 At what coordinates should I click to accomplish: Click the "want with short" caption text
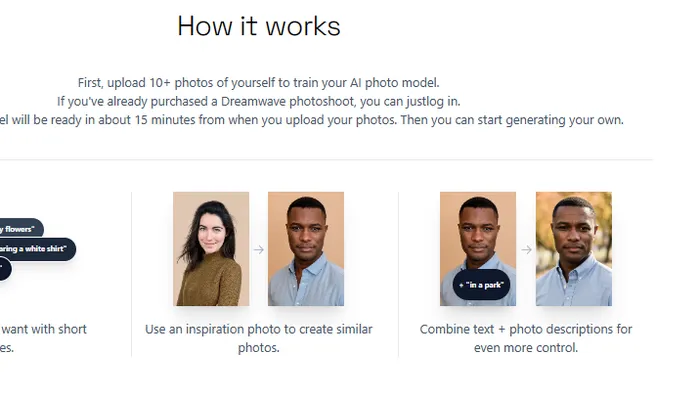point(45,329)
